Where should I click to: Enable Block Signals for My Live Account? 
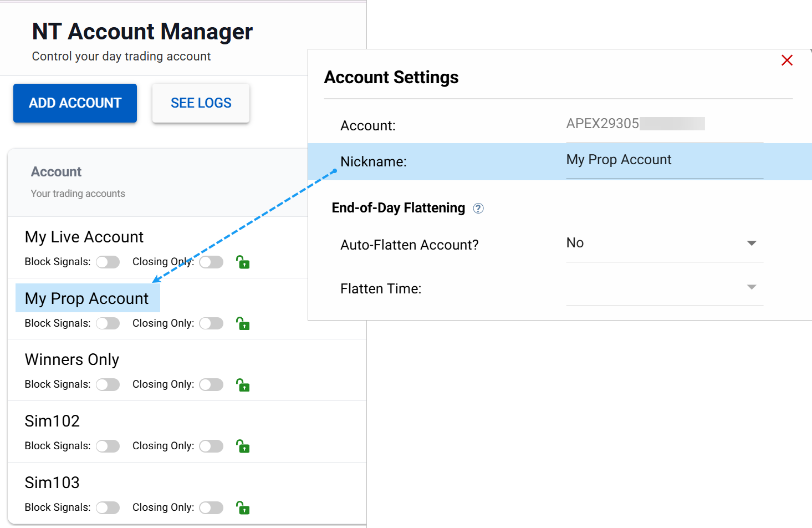[x=108, y=262]
